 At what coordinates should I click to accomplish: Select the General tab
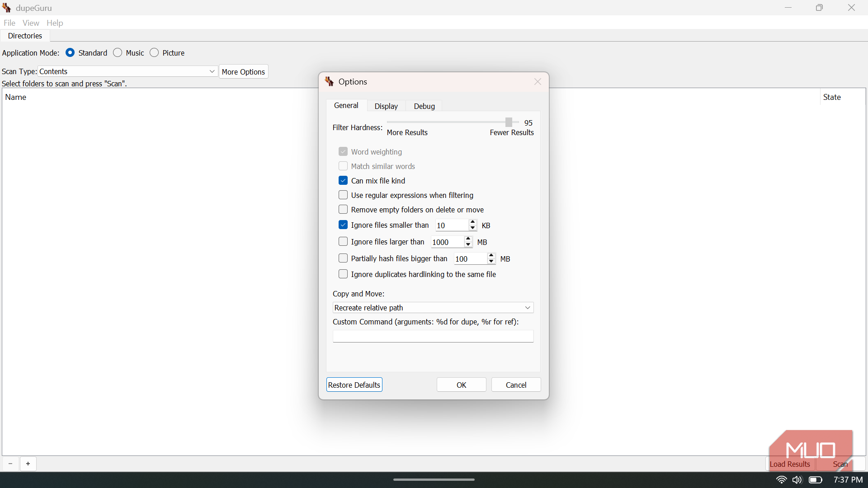[346, 105]
